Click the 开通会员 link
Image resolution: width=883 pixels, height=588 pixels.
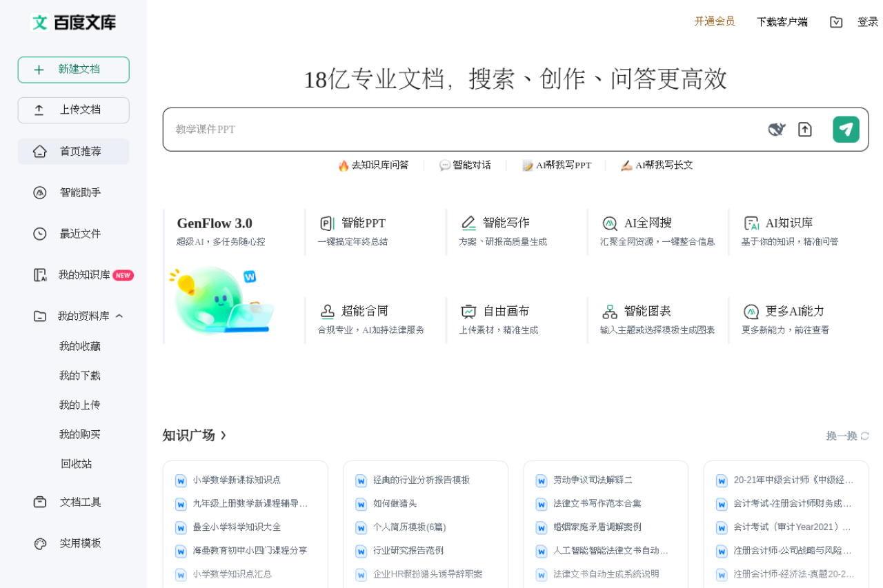(x=715, y=21)
